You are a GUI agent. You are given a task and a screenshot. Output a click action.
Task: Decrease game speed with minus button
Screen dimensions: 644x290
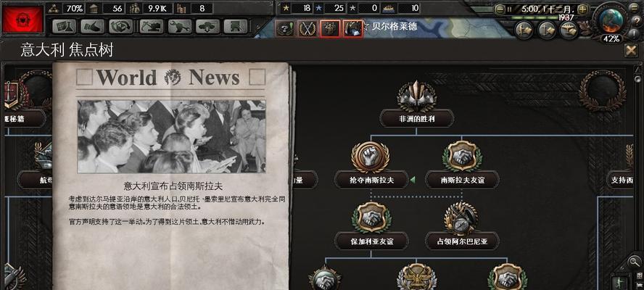(500, 9)
